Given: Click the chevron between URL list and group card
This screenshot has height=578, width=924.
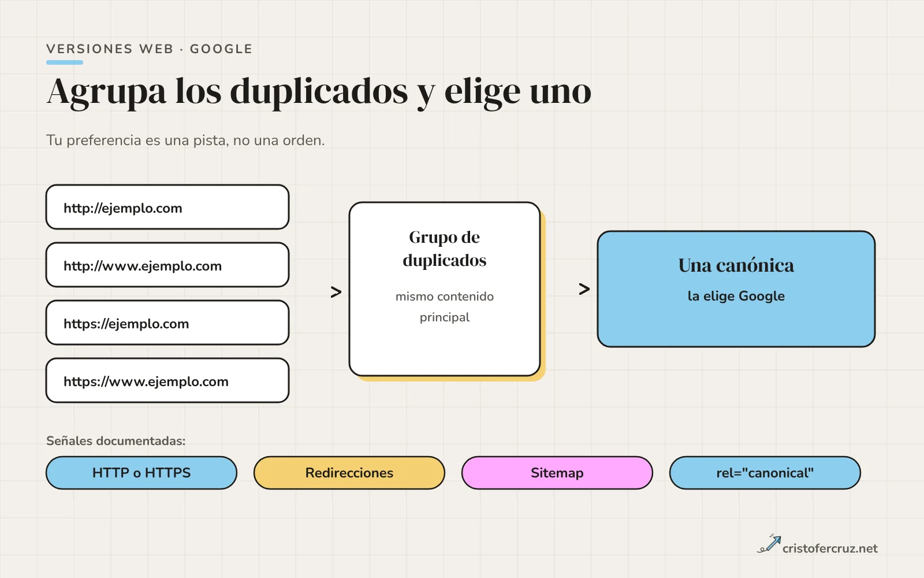Looking at the screenshot, I should (x=336, y=292).
